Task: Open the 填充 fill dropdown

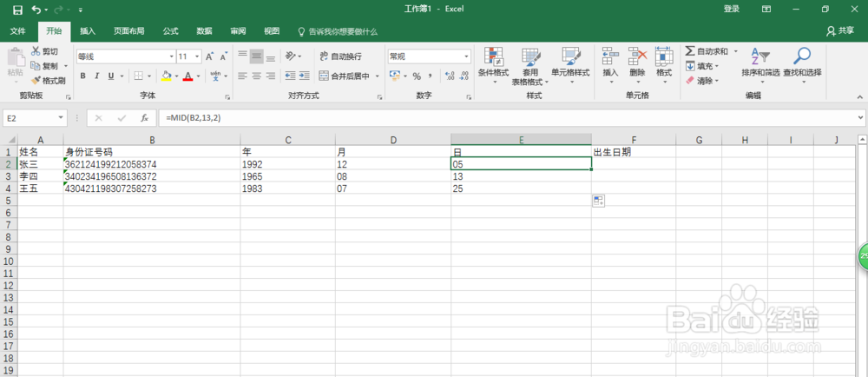Action: tap(702, 66)
